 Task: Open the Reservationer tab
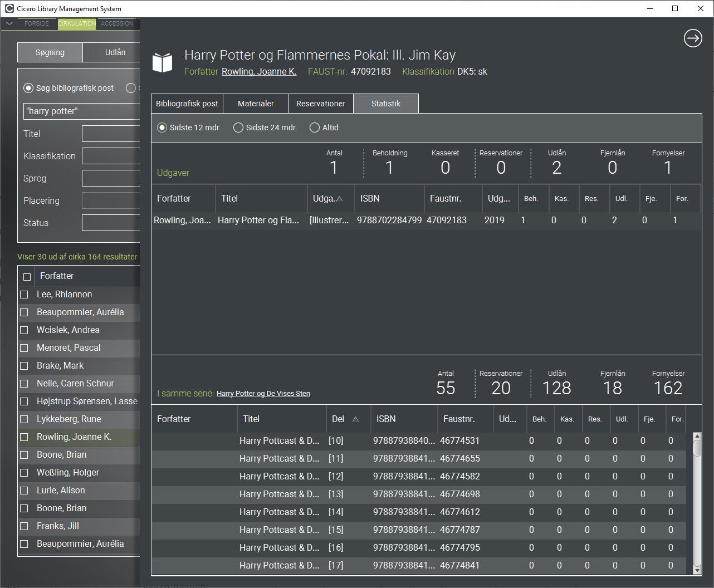pos(321,104)
